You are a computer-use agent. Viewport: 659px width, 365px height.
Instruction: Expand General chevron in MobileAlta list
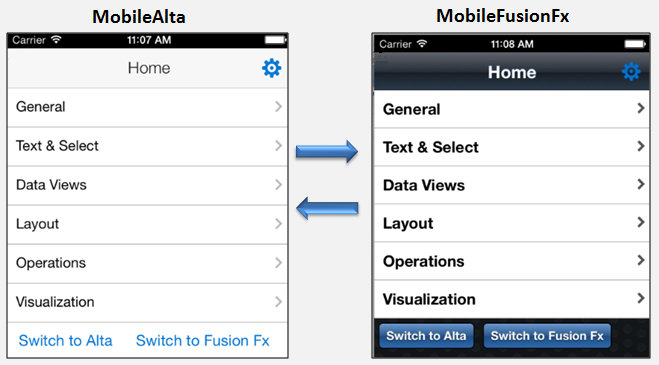tap(278, 106)
